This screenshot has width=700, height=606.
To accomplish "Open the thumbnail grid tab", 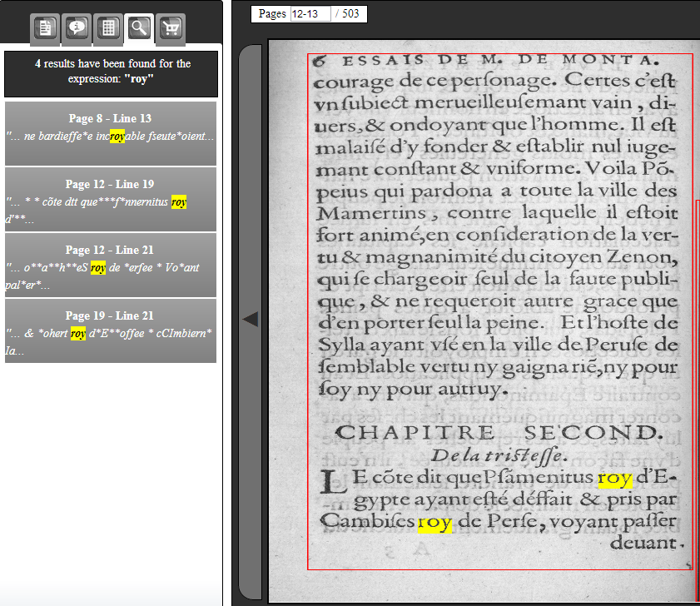I will [108, 28].
